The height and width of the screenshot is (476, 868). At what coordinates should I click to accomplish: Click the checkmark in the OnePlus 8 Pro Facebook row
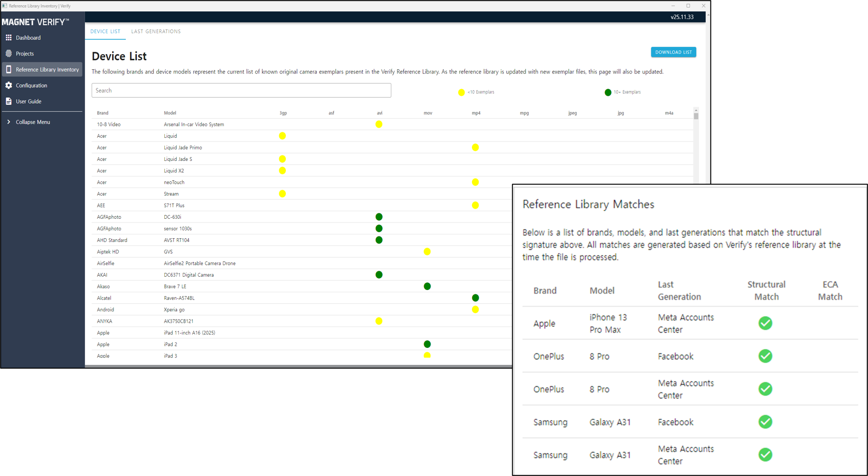point(765,356)
